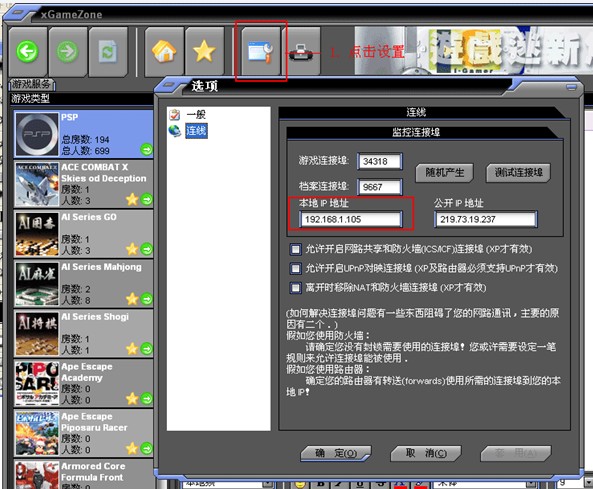Enter AI Series Shogi via green arrow
The image size is (593, 489).
[146, 349]
